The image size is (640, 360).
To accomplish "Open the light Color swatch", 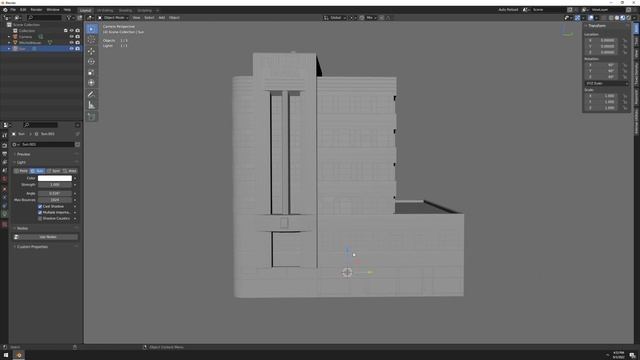I will [55, 178].
